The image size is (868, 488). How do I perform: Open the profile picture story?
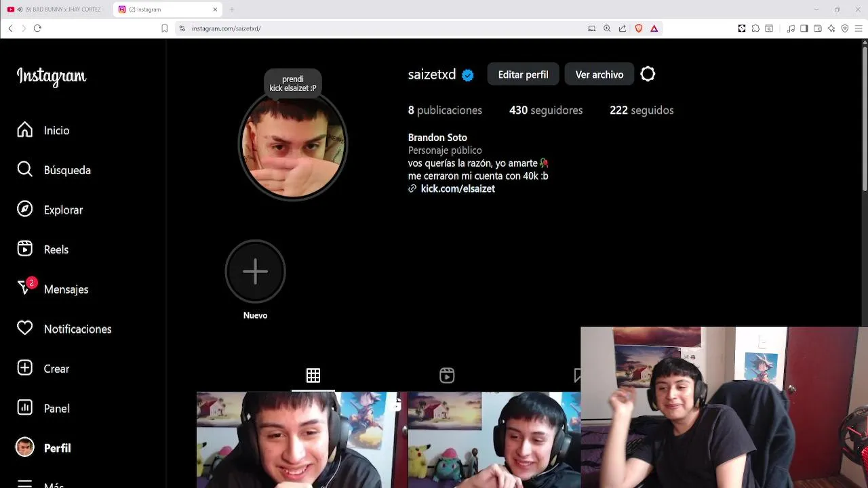(x=293, y=144)
